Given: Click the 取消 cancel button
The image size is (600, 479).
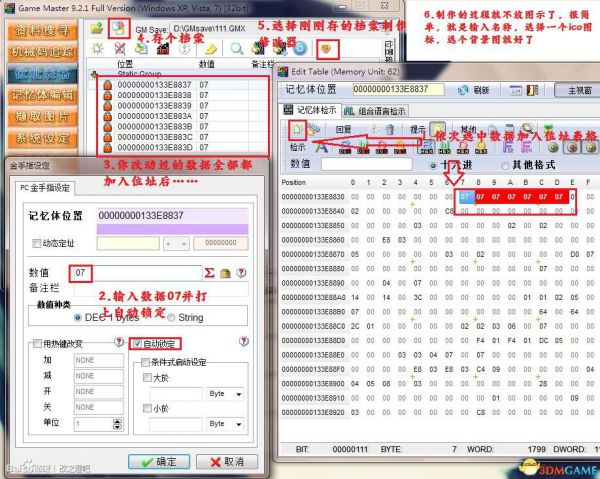Looking at the screenshot, I should 225,461.
